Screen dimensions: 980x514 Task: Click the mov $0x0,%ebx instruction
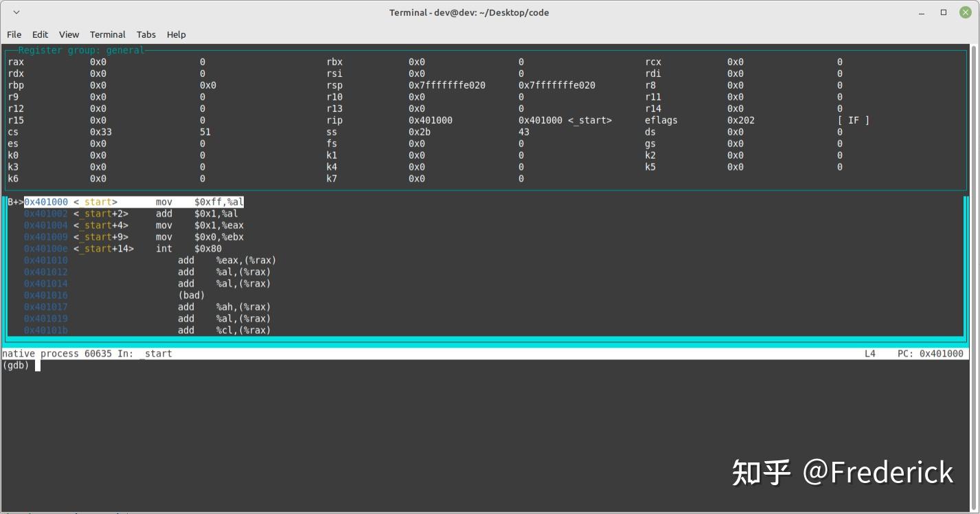[199, 237]
